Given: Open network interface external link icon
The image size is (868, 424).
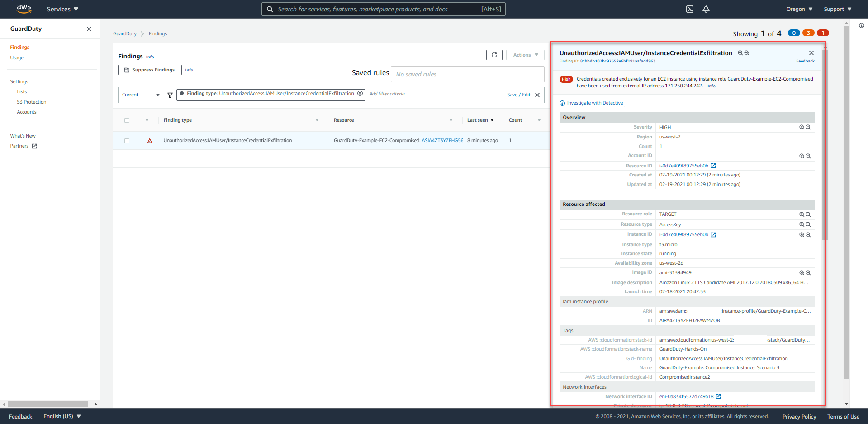Looking at the screenshot, I should [x=718, y=396].
